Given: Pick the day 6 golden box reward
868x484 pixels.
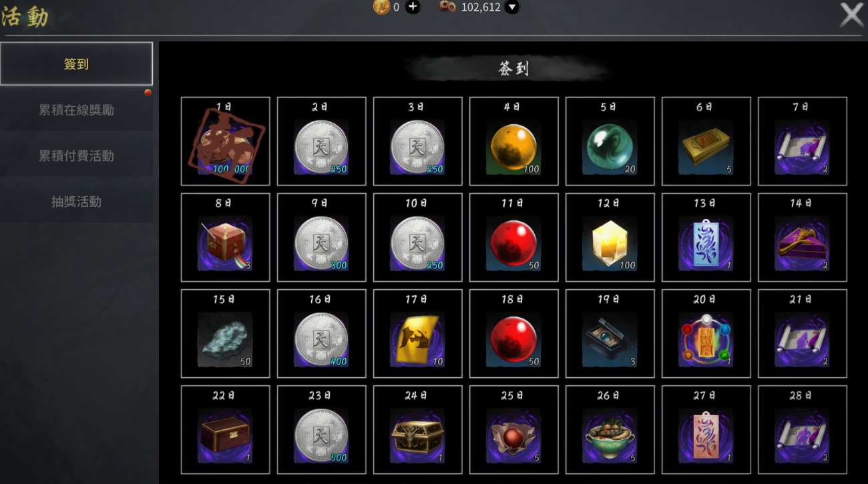Looking at the screenshot, I should tap(706, 142).
